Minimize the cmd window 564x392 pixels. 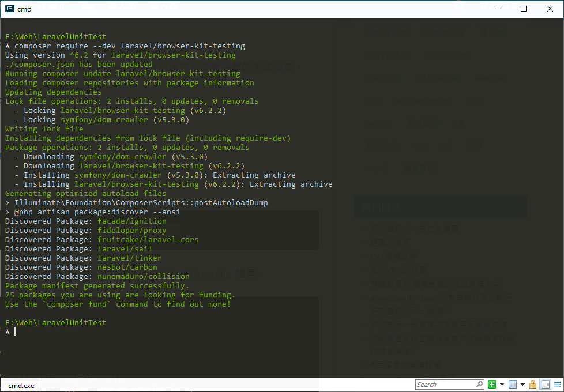(498, 9)
